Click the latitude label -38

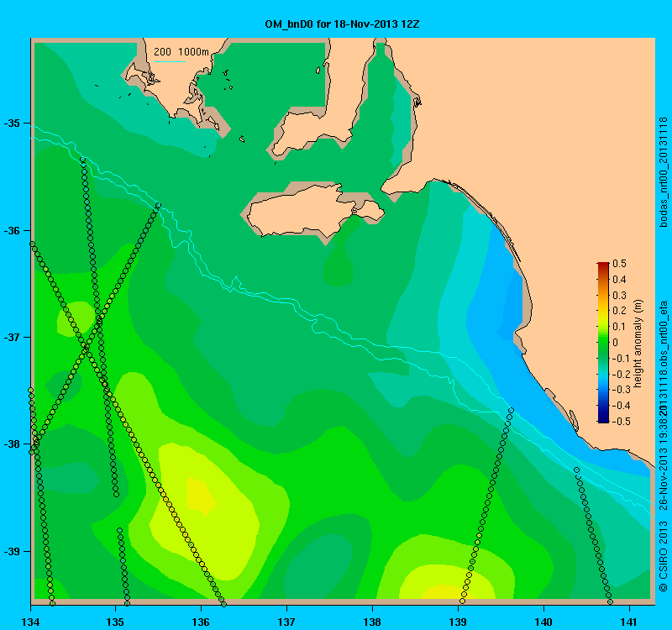12,444
